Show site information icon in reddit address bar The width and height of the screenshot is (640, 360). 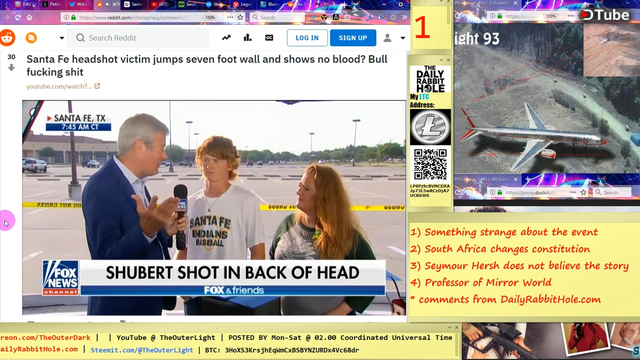tap(66, 17)
